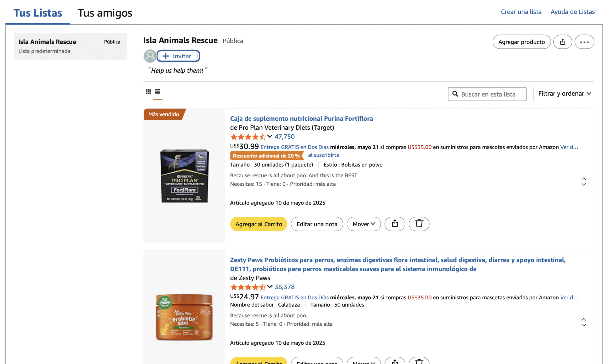This screenshot has height=364, width=611.
Task: Click the Invitar button
Action: click(x=178, y=56)
